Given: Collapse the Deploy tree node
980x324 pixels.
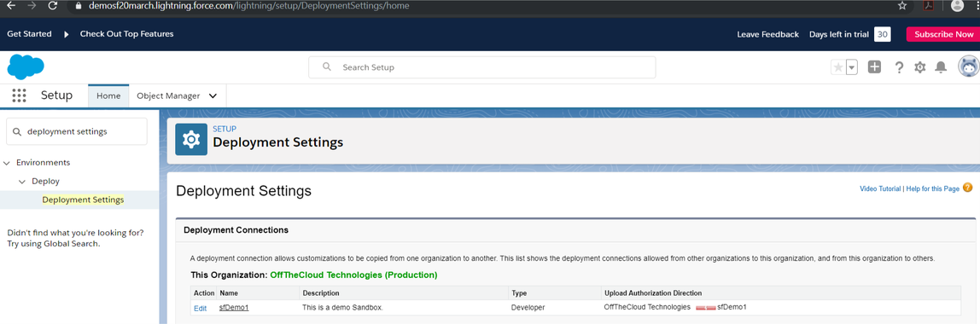Looking at the screenshot, I should 22,182.
